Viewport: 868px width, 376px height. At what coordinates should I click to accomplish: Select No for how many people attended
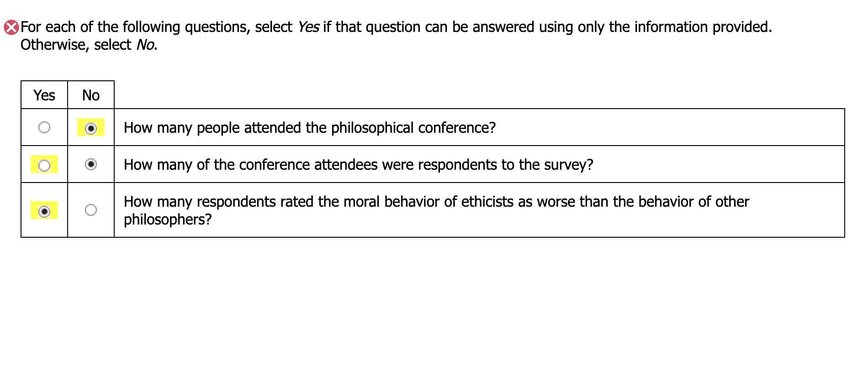[x=91, y=129]
